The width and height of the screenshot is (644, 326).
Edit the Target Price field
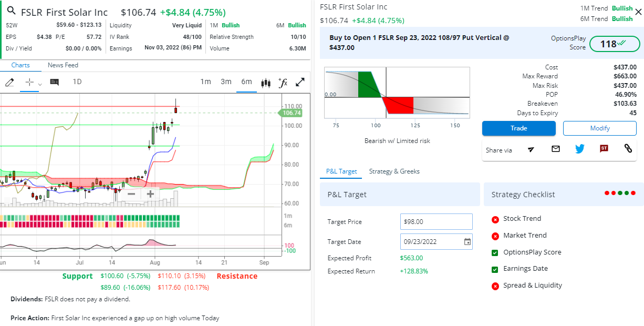click(x=437, y=222)
